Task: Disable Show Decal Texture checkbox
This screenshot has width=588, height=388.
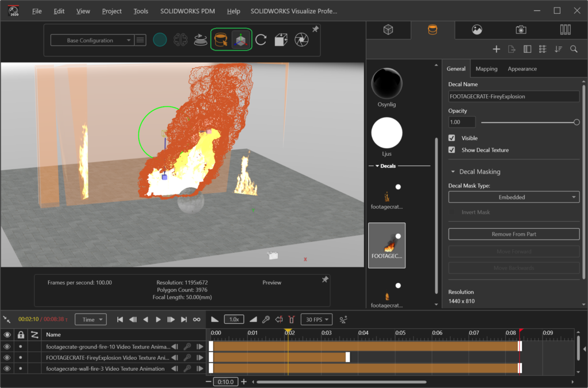Action: coord(452,150)
